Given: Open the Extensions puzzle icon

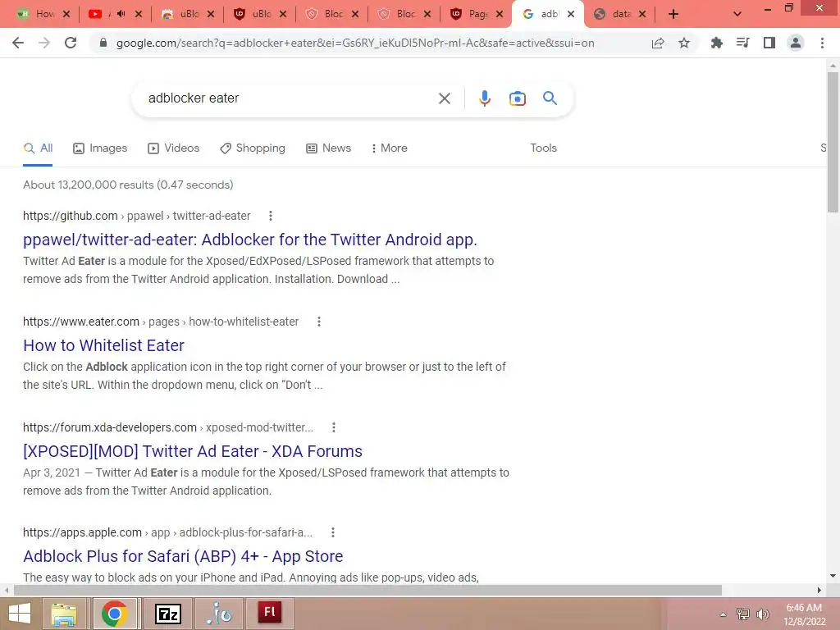Looking at the screenshot, I should pyautogui.click(x=716, y=43).
